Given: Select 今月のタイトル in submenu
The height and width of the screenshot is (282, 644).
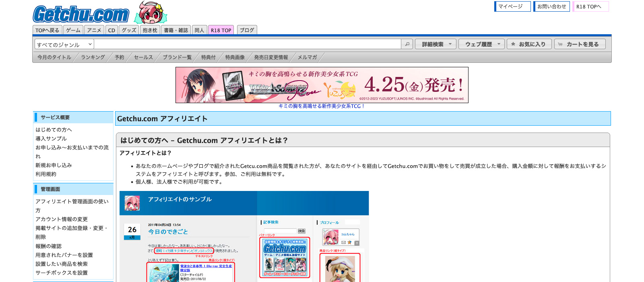Looking at the screenshot, I should (x=54, y=57).
